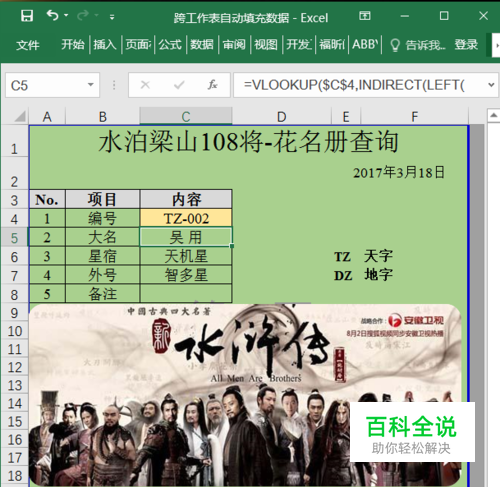
Task: Open the 福昕 ribbon tab
Action: tap(332, 44)
